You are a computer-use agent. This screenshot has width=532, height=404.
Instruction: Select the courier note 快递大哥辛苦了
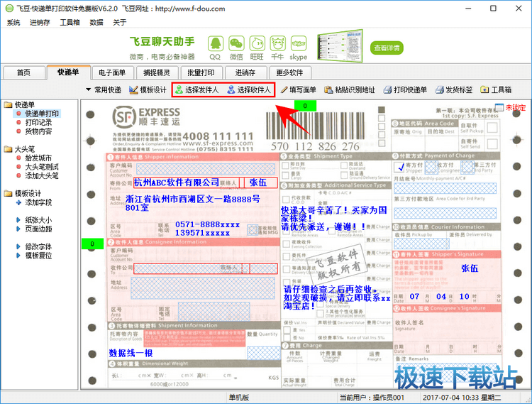334,218
